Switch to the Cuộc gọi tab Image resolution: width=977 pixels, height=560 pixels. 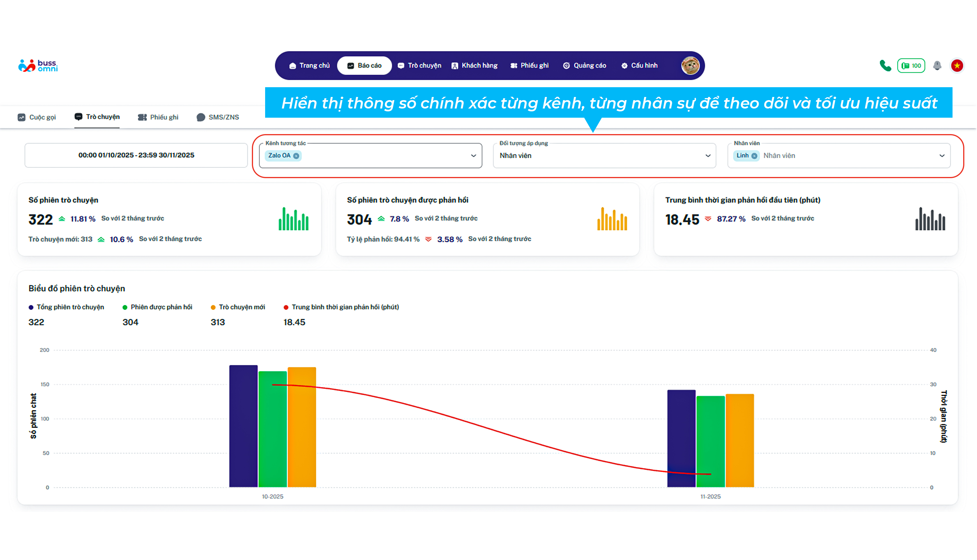click(x=37, y=117)
